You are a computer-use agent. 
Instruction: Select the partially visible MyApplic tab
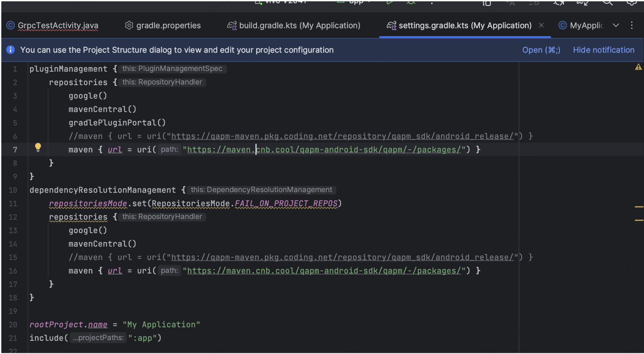coord(586,25)
